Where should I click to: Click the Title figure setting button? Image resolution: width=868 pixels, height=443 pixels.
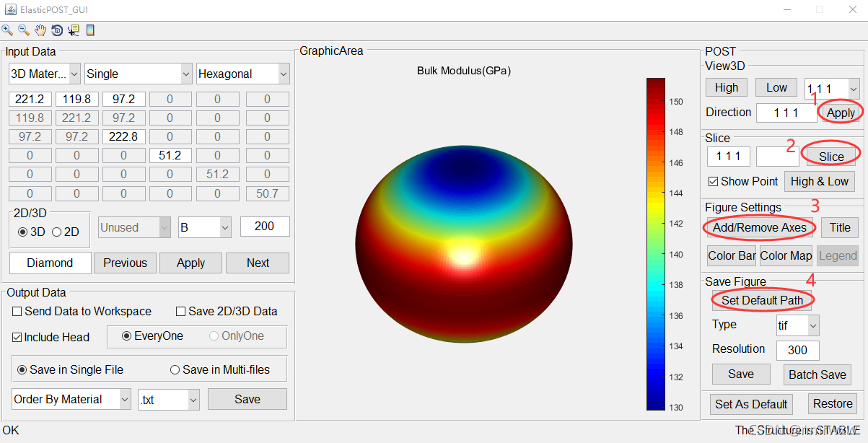tap(840, 227)
